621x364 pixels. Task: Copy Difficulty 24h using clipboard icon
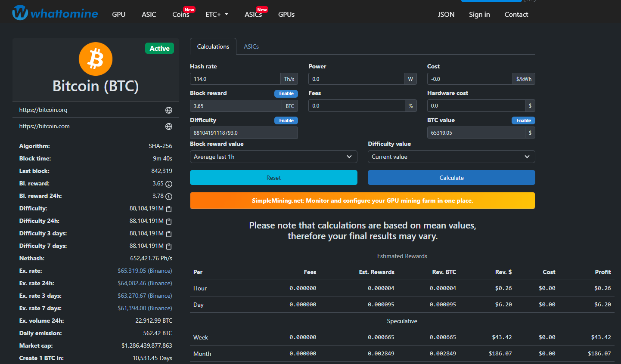tap(169, 222)
